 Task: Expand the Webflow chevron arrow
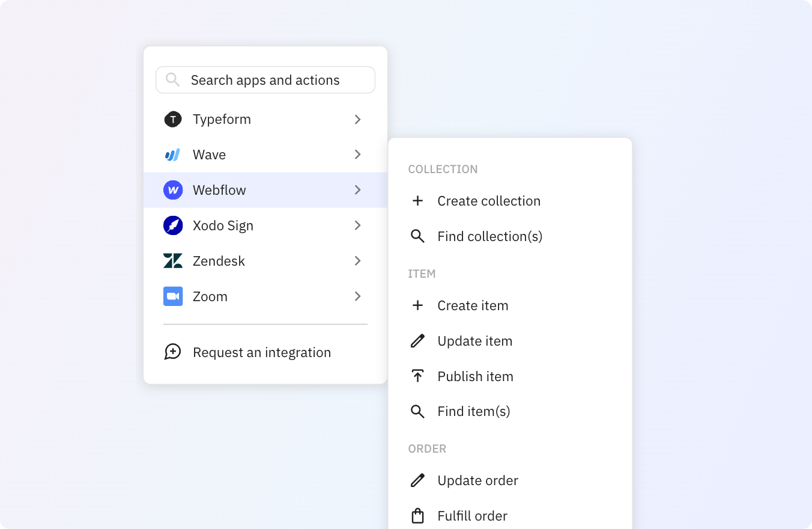pyautogui.click(x=358, y=190)
